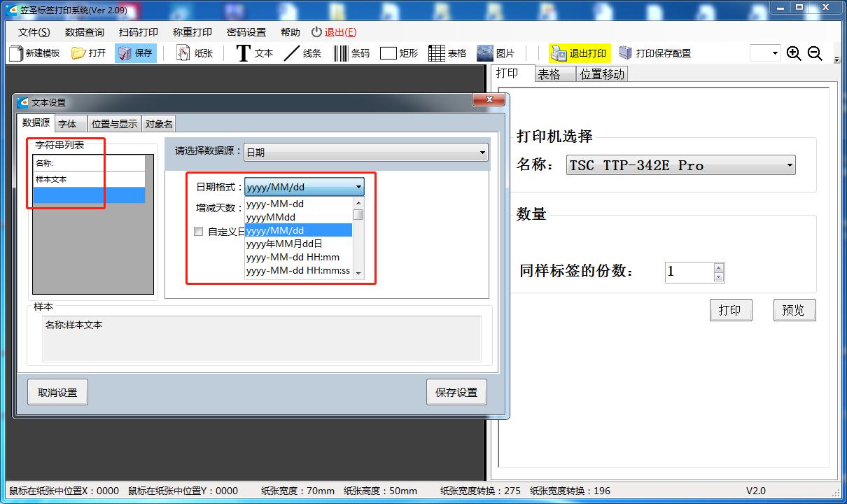Click the 预览 button
This screenshot has height=504, width=847.
(794, 309)
